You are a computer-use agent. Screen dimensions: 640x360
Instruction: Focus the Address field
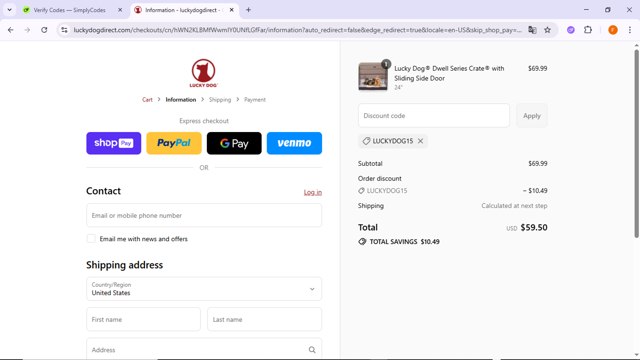point(204,349)
